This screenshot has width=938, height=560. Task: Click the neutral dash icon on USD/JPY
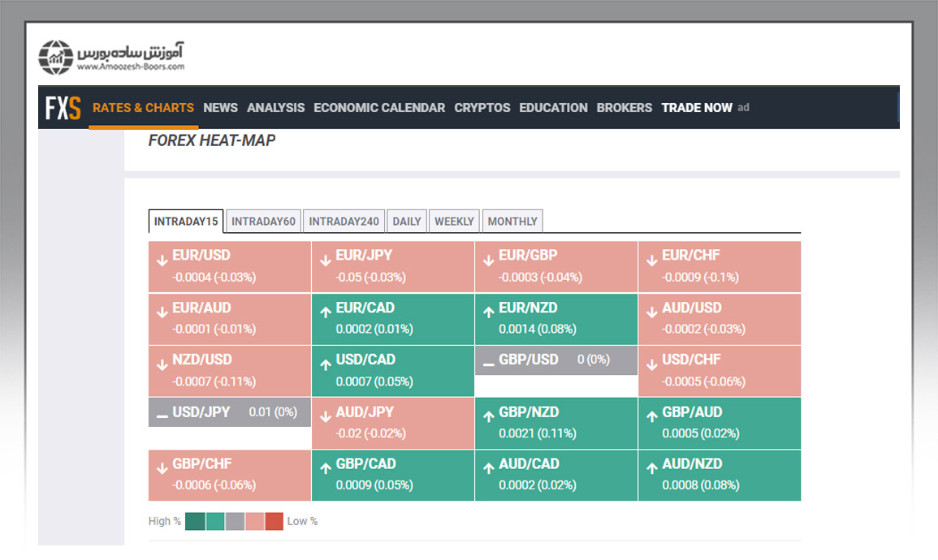coord(162,416)
